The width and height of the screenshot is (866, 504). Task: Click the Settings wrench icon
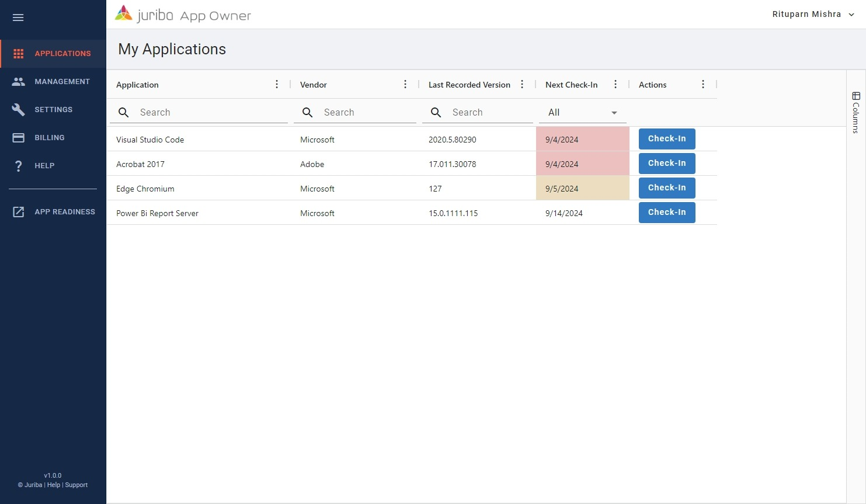coord(19,110)
